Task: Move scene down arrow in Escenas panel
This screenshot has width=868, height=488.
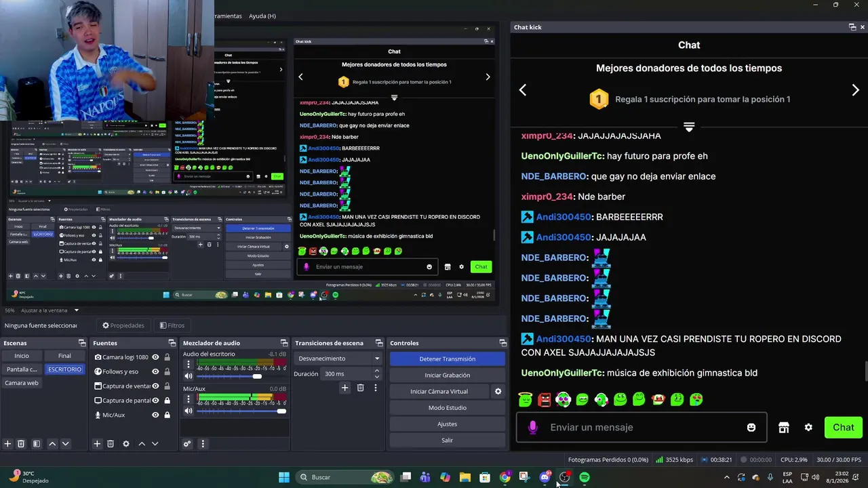Action: (65, 444)
